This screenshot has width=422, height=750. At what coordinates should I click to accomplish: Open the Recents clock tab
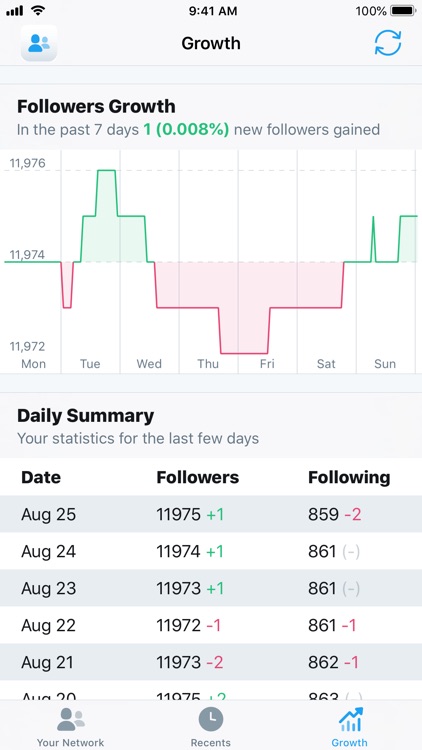pyautogui.click(x=211, y=719)
